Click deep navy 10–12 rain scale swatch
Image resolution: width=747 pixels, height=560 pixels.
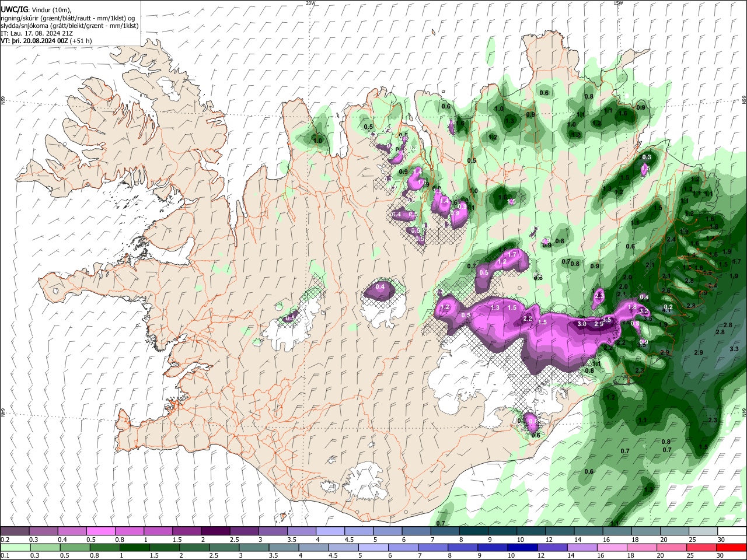click(523, 548)
